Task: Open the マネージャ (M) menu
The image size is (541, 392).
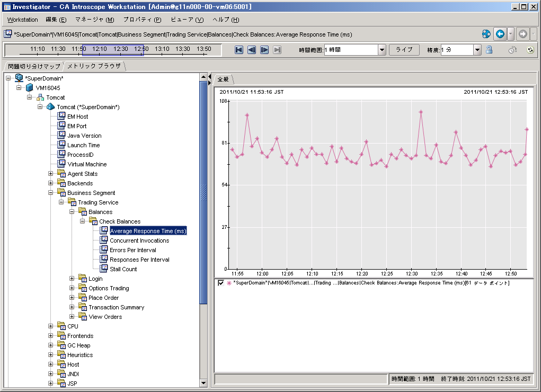Action: pos(94,20)
